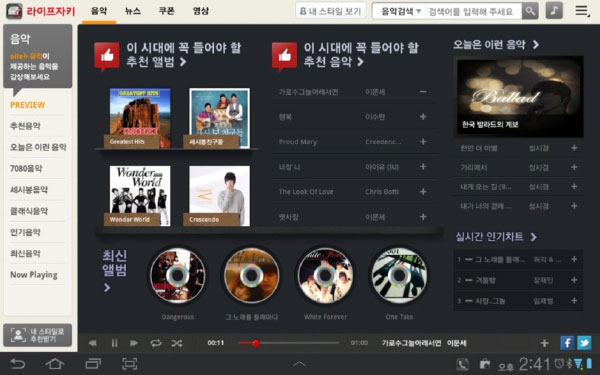Image resolution: width=600 pixels, height=375 pixels.
Task: Click the search text input field
Action: click(473, 11)
